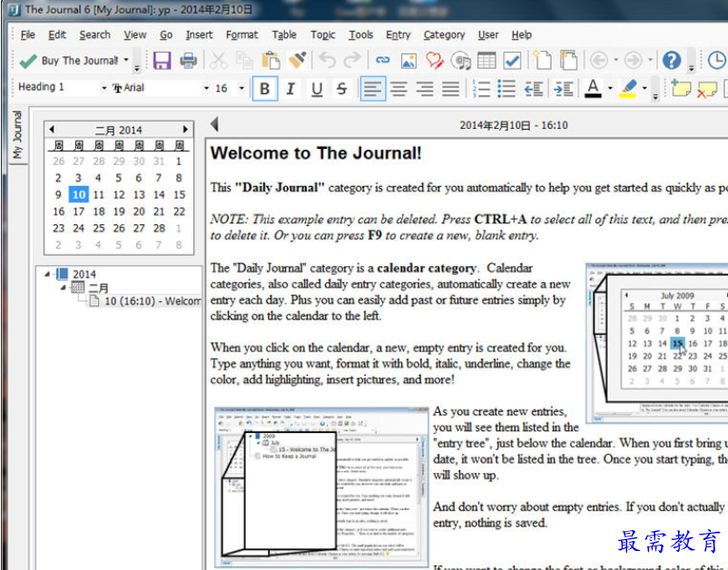Open the File menu
The height and width of the screenshot is (570, 728).
(28, 34)
